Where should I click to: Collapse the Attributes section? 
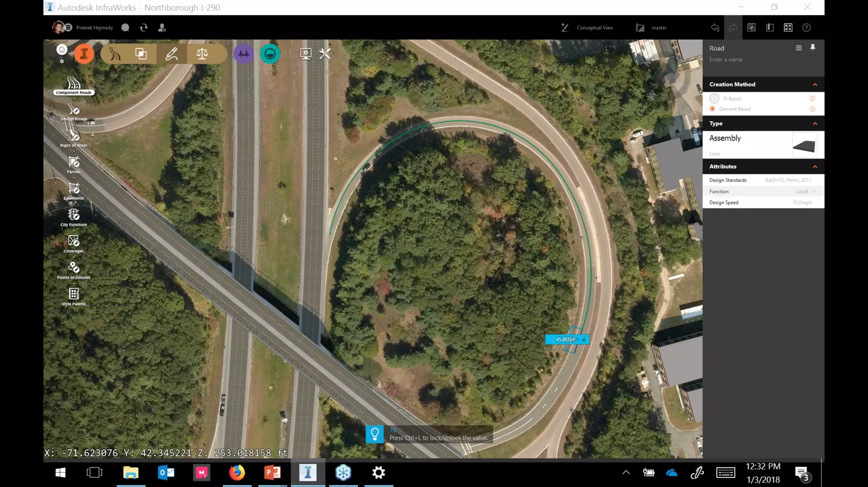(815, 166)
